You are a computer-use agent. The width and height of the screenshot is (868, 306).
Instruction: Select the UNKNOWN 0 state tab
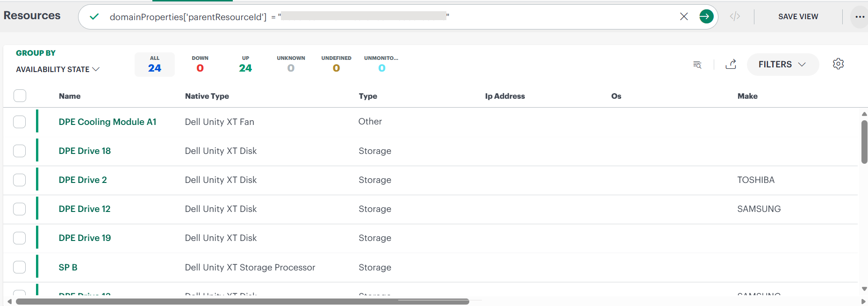[x=291, y=65]
